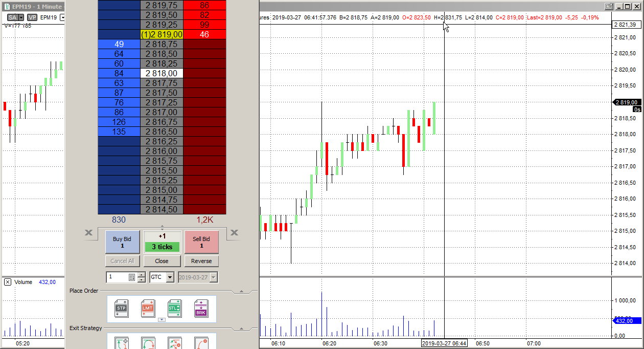Click the third Exit Strategy icon with multiple arrows
Screen dimensions: 644x349
point(174,343)
